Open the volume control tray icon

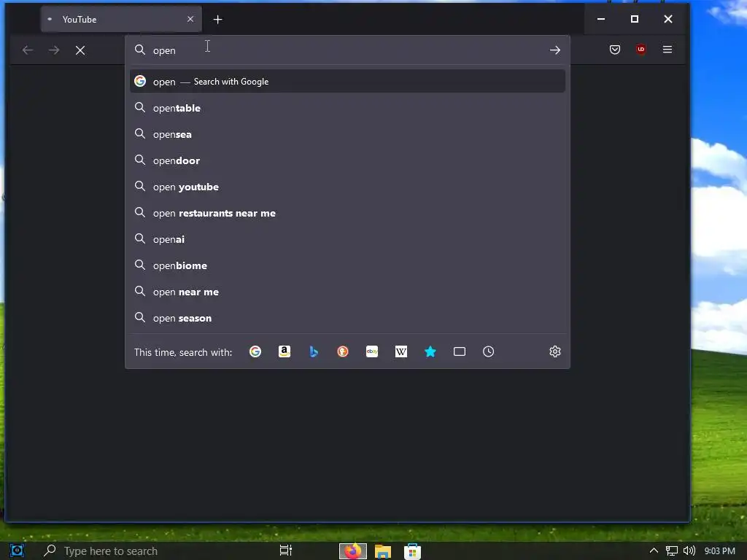(689, 551)
